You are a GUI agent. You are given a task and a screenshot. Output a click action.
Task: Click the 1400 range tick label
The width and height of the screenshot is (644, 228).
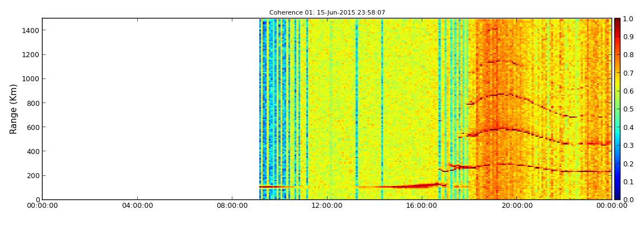[31, 30]
